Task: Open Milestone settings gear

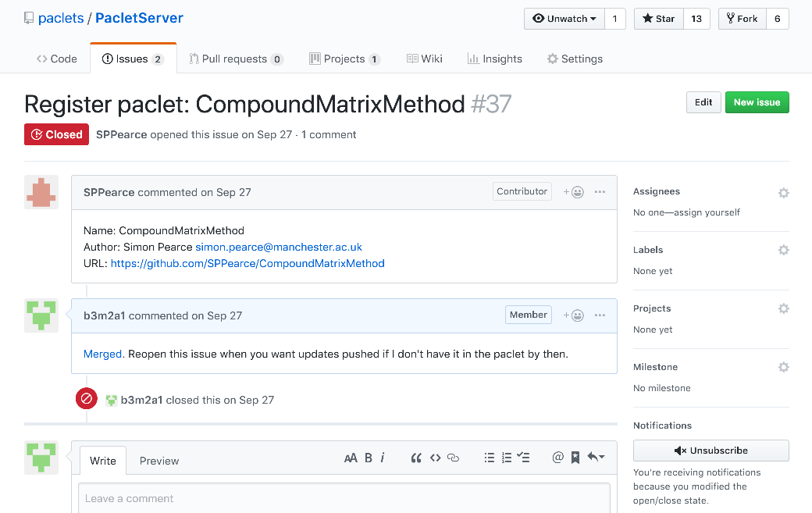Action: [784, 367]
